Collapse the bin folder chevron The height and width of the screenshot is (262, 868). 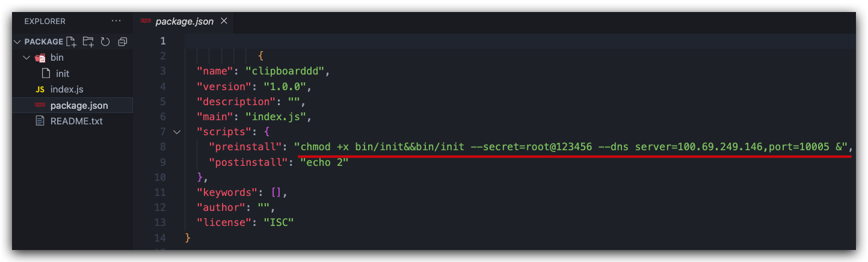point(26,58)
